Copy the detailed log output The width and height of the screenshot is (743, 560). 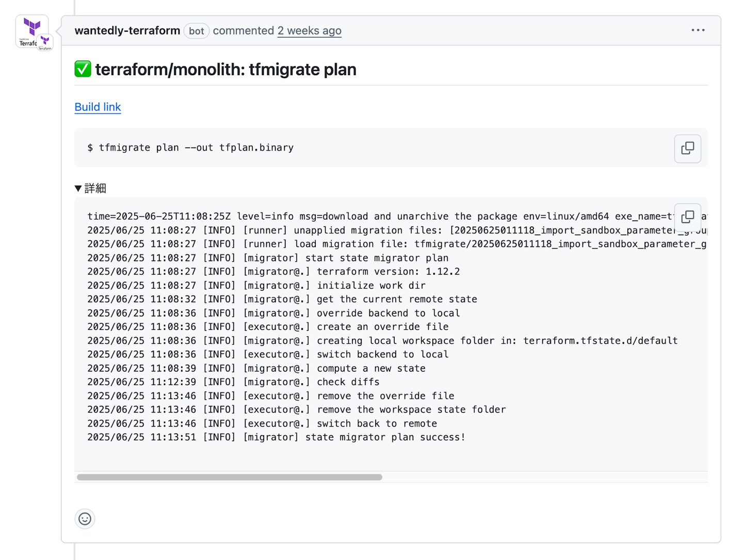tap(687, 217)
